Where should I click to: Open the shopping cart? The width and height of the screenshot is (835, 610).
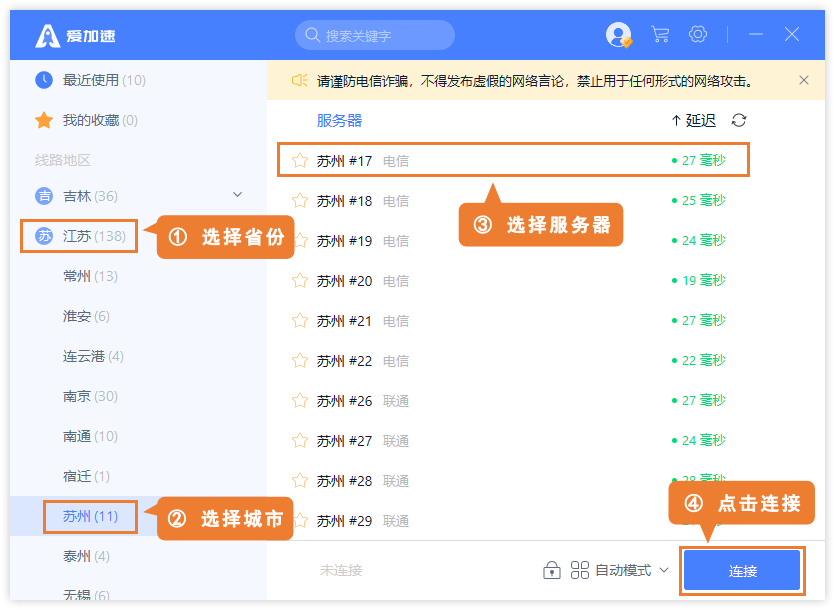pyautogui.click(x=660, y=35)
